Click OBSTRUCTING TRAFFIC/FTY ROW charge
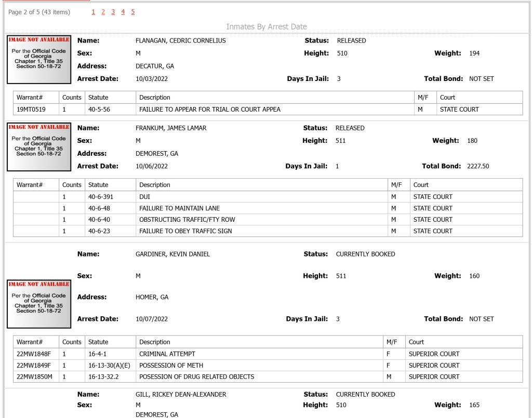The height and width of the screenshot is (418, 532). [187, 220]
